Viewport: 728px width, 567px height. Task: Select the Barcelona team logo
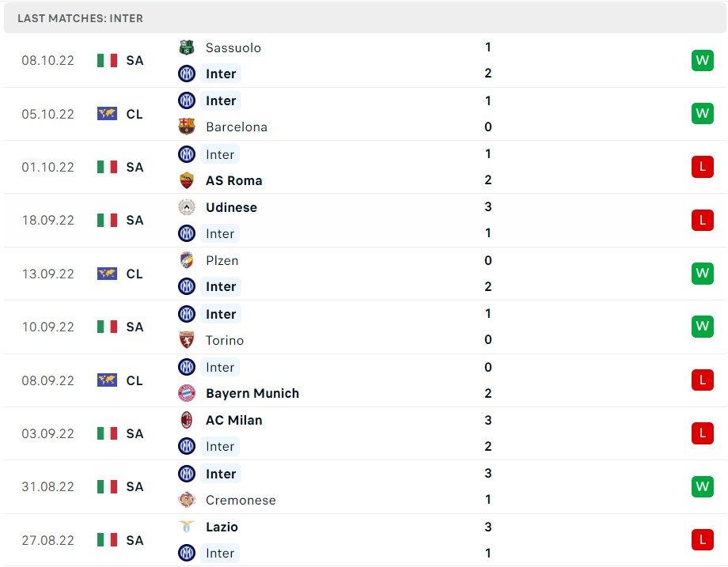click(x=187, y=127)
